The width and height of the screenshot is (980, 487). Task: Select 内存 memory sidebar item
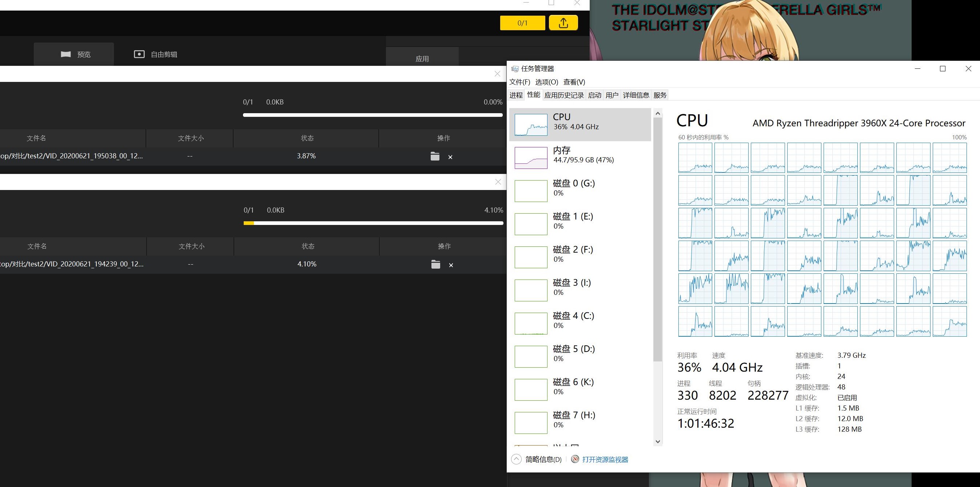point(580,158)
